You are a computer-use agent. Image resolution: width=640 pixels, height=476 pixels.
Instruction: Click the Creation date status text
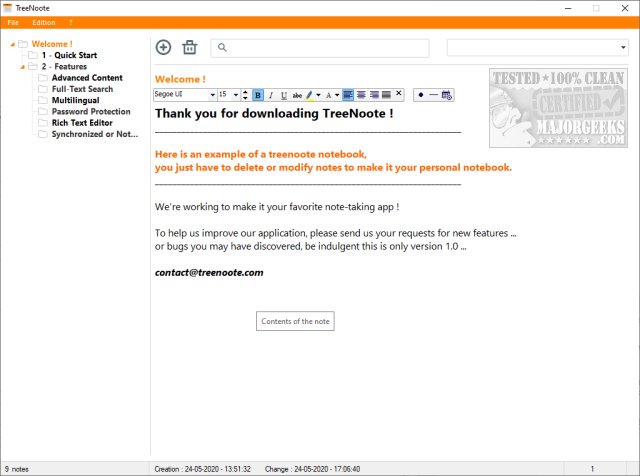click(x=202, y=469)
